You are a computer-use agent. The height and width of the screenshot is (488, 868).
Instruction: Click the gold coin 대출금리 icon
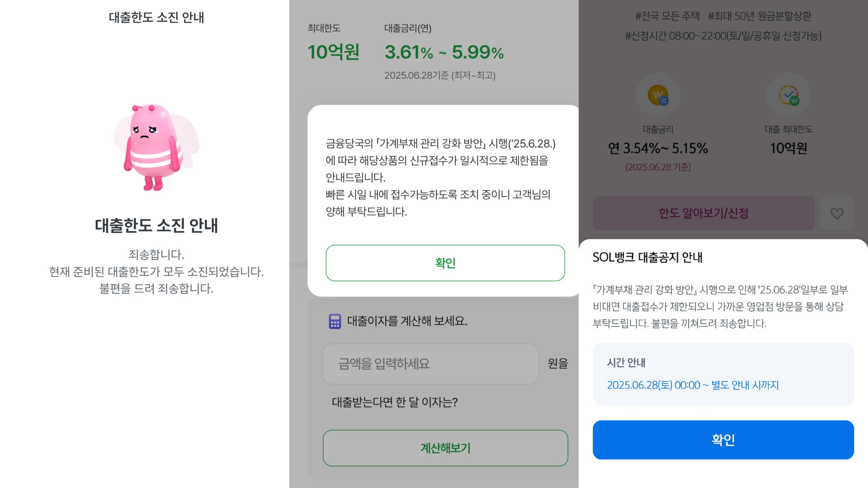pyautogui.click(x=658, y=95)
